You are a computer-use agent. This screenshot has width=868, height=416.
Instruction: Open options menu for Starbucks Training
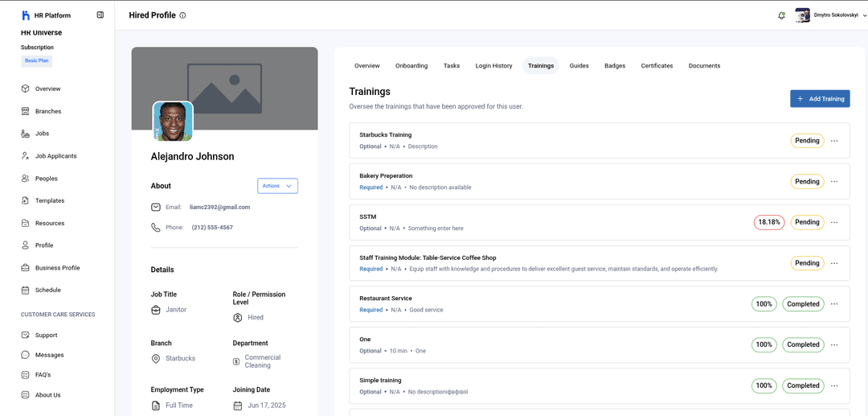pos(834,141)
